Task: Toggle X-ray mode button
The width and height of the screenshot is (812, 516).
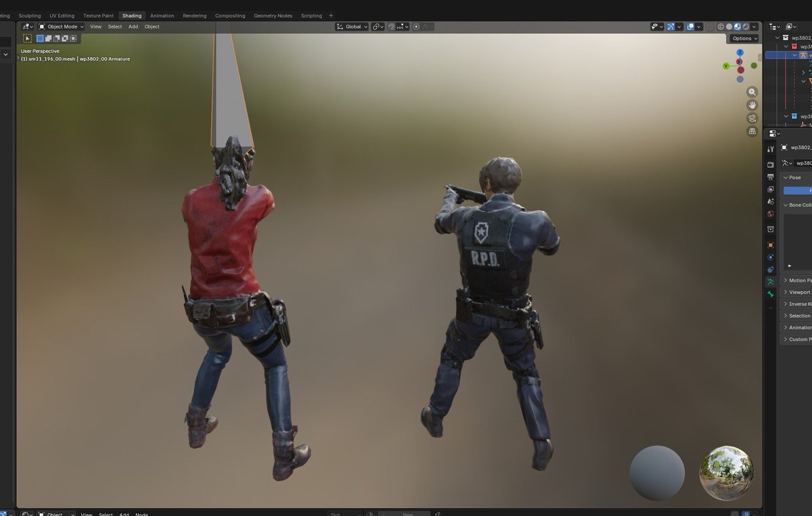Action: tap(710, 26)
